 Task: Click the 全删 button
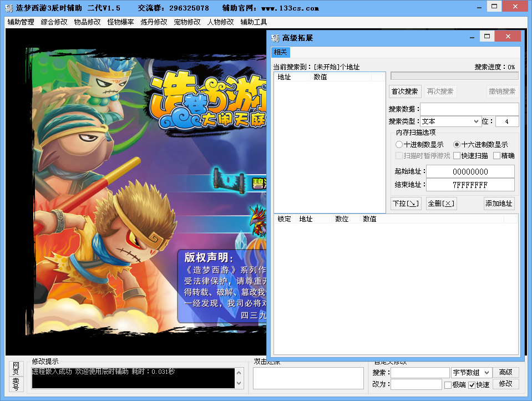coord(440,204)
